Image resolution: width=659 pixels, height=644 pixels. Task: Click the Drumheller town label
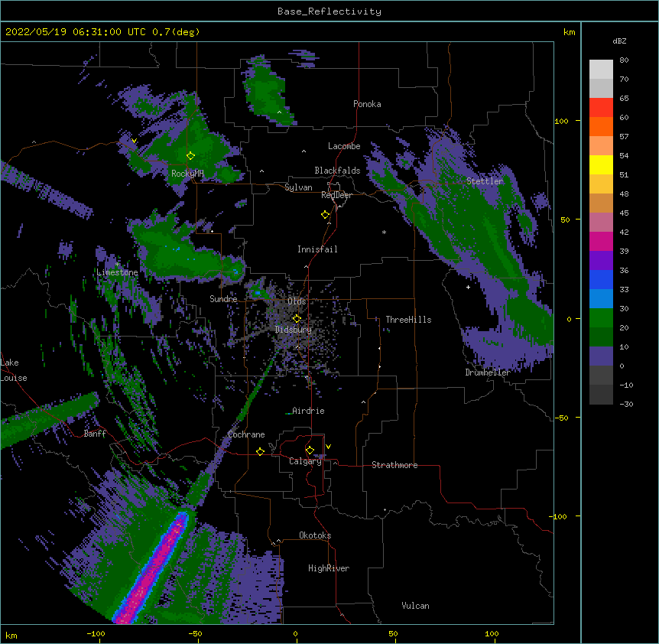coord(488,372)
